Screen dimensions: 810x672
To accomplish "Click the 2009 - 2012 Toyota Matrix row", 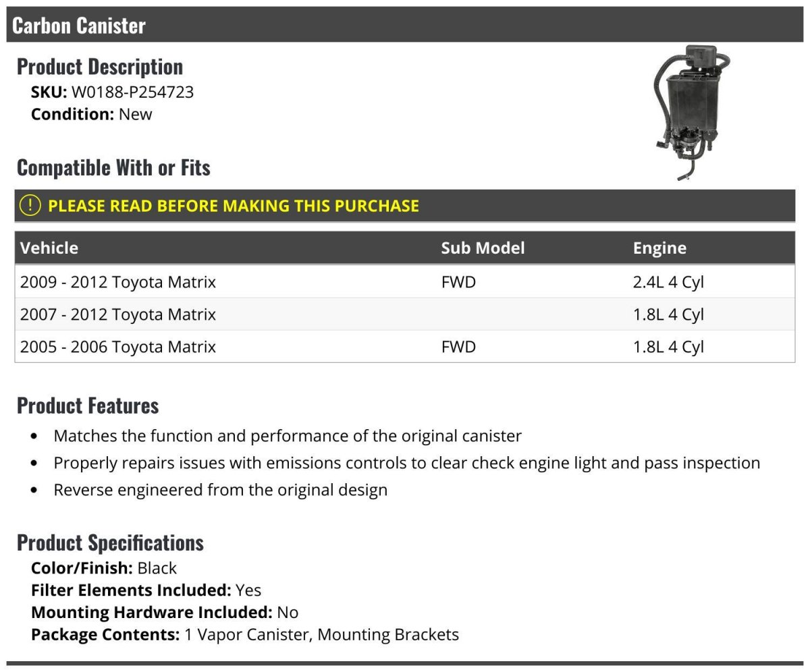I will (118, 281).
